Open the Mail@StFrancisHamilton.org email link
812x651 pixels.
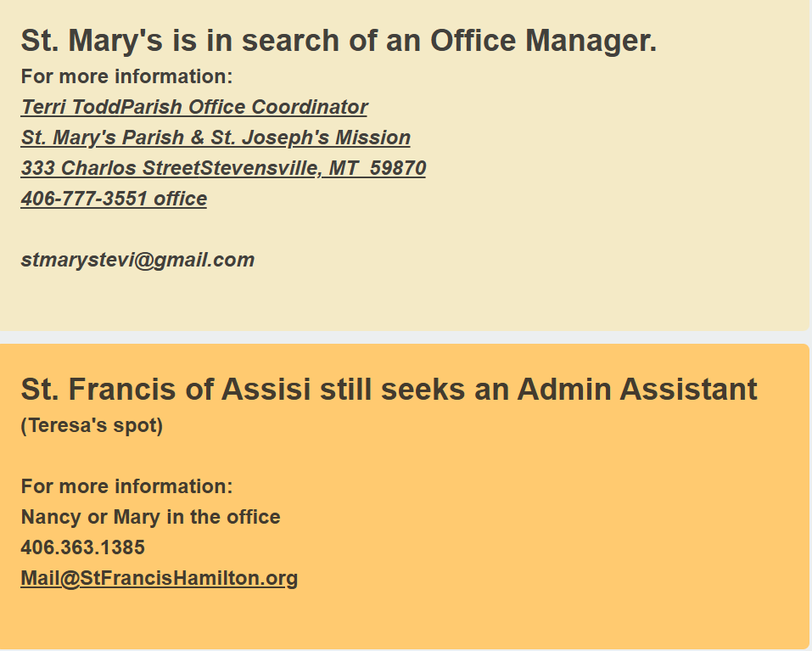(159, 578)
